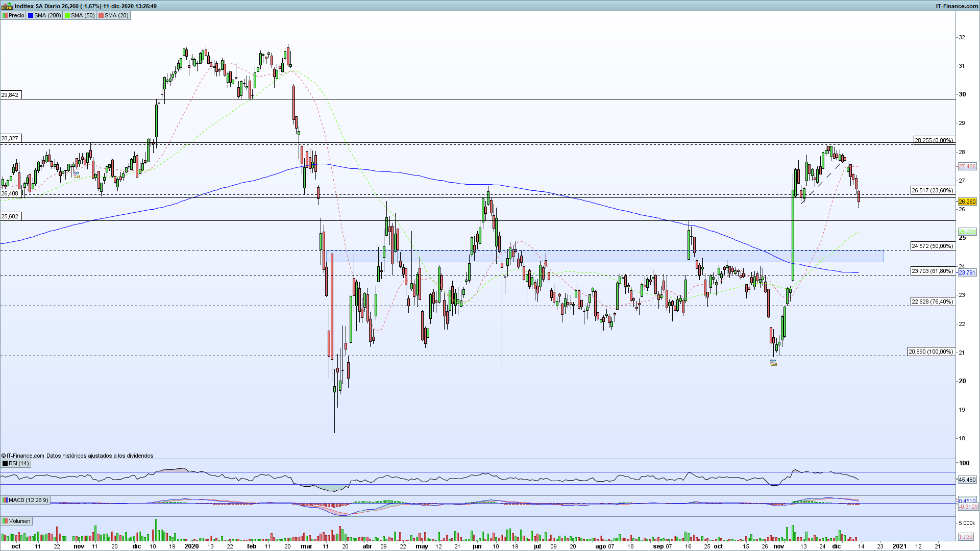Viewport: 980px width, 551px height.
Task: Click the volume value tag 1.739
Action: point(966,537)
